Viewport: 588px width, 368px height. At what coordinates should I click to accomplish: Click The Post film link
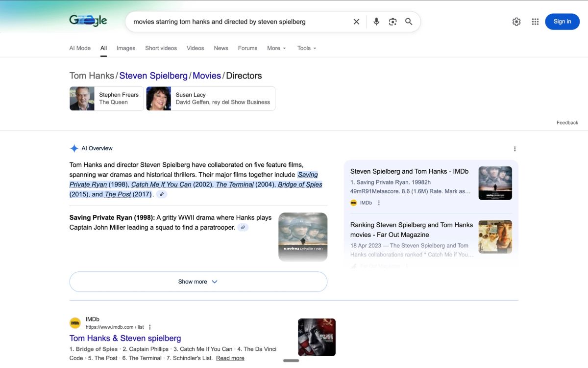tap(118, 194)
